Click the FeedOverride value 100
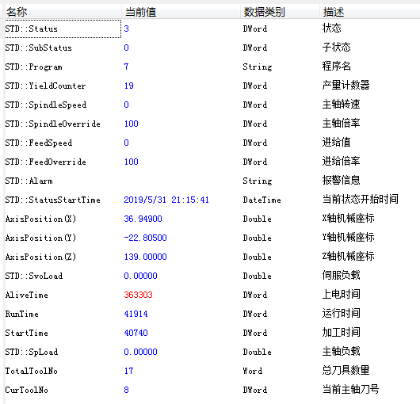Viewport: 420px width, 404px height. point(131,162)
